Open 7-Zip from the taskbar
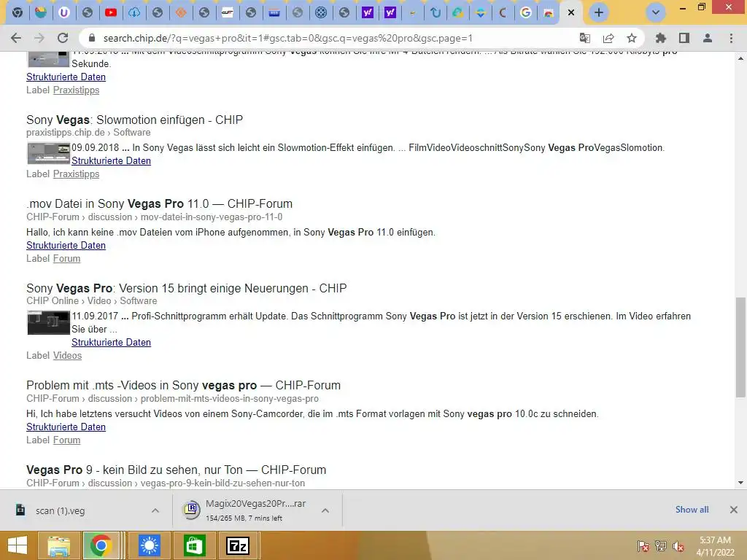 point(238,545)
